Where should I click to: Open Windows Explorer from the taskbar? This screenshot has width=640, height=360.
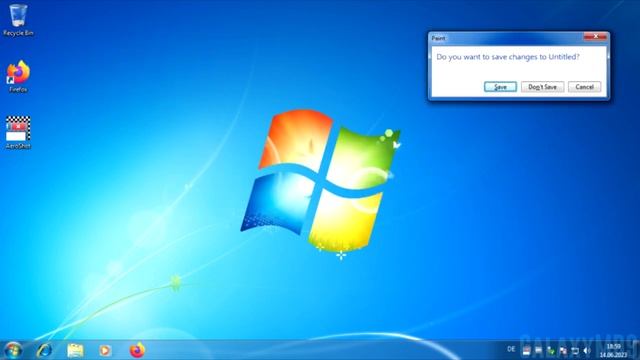75,350
